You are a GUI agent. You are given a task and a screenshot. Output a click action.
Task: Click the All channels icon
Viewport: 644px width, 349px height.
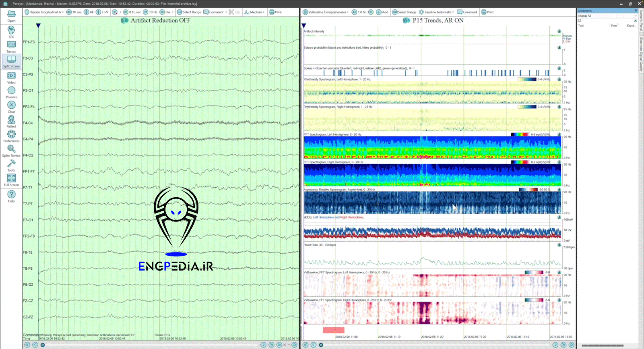(x=86, y=12)
